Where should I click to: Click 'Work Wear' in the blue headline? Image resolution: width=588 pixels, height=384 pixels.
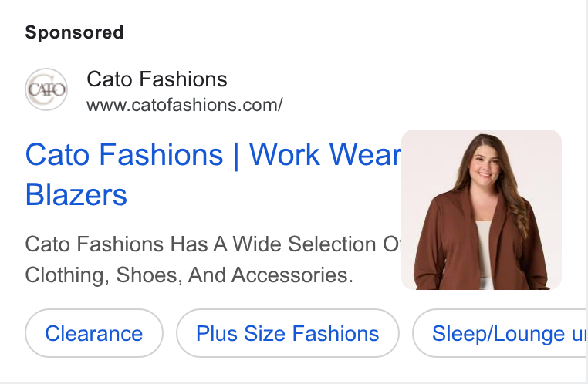coord(325,154)
